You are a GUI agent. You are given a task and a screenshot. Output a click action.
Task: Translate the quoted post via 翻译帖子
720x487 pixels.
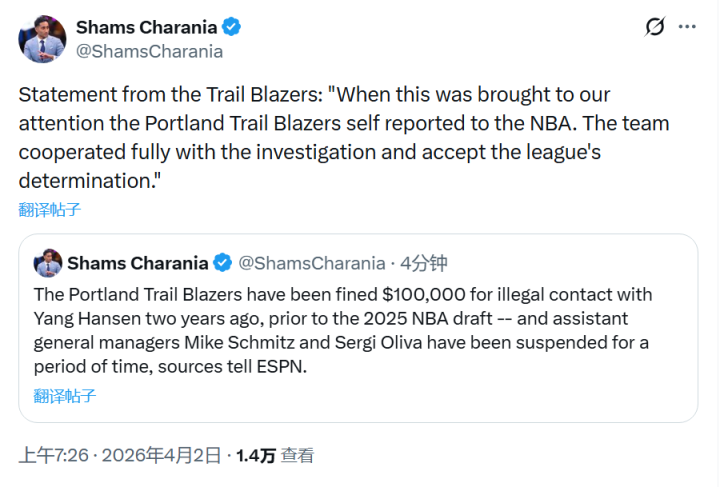point(65,395)
